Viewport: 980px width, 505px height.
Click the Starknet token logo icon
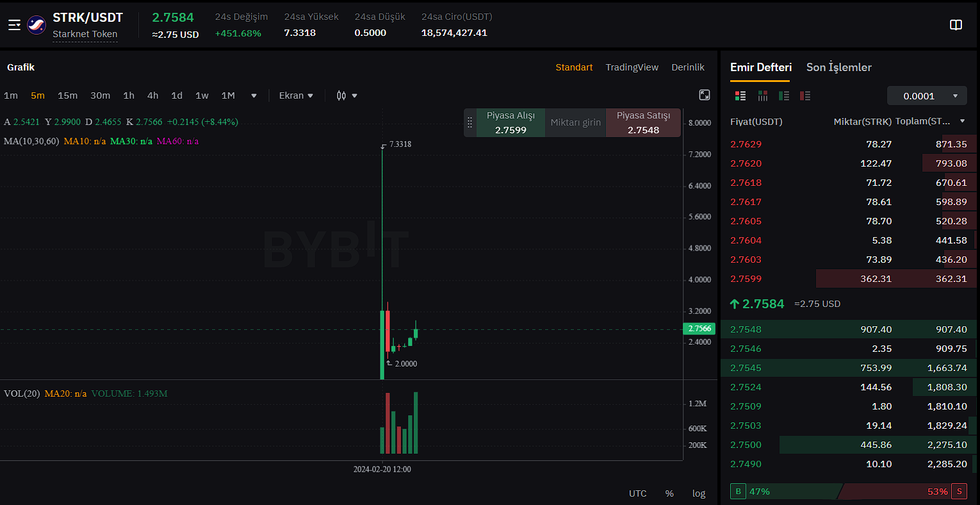(37, 25)
